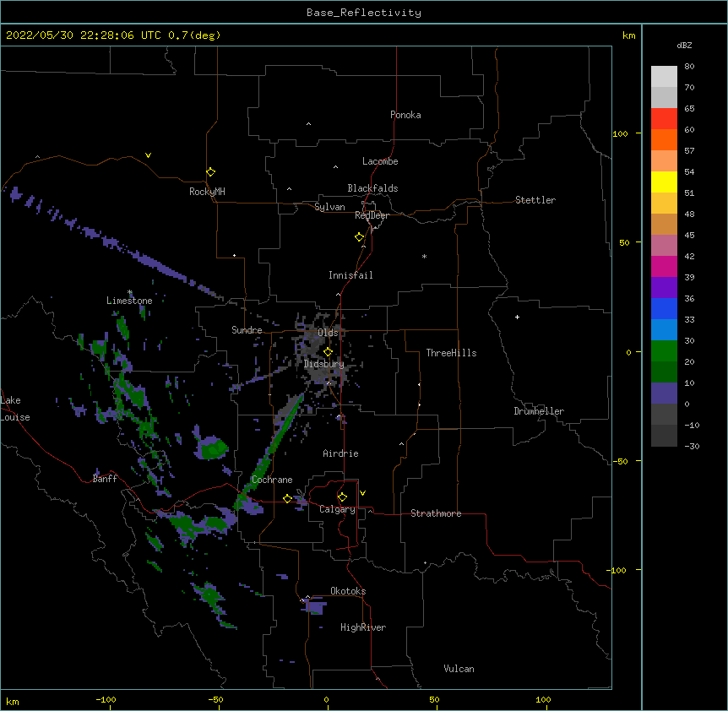Select the yellow 54 dBZ legend color

point(664,182)
